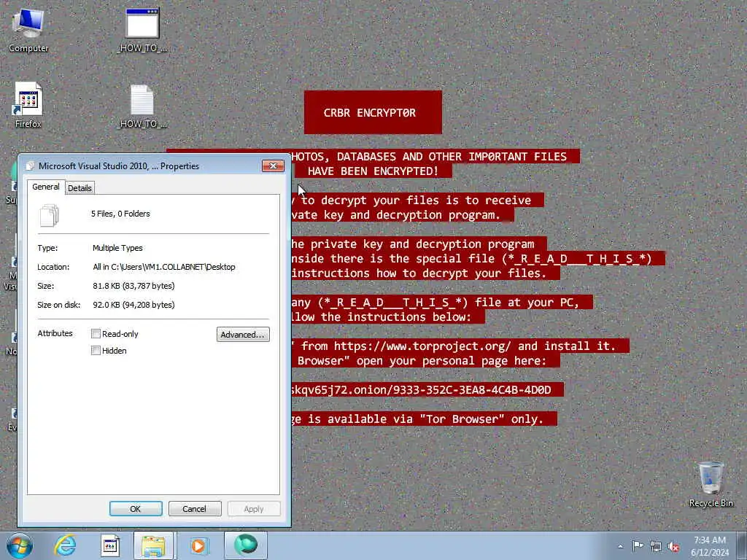The image size is (747, 560).
Task: Open the Recycle Bin
Action: (x=711, y=484)
